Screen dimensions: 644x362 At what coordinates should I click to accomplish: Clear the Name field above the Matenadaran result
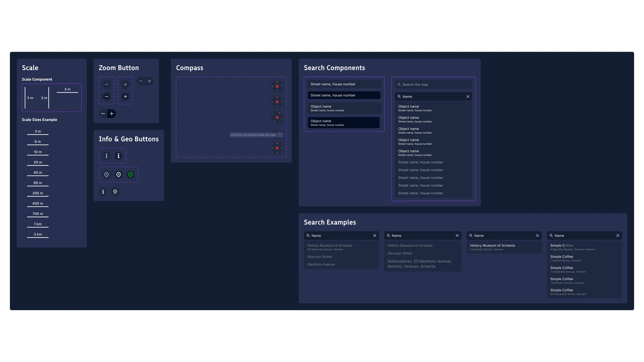(x=457, y=235)
